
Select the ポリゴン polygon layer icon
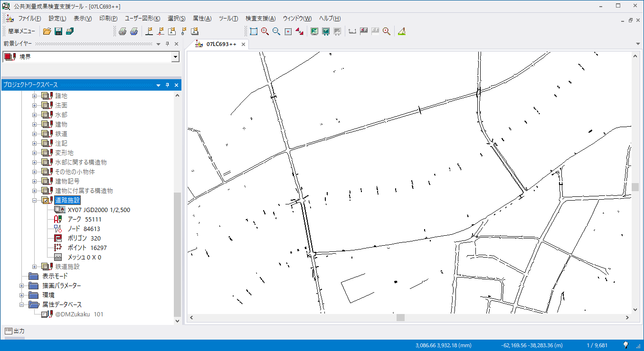(58, 238)
